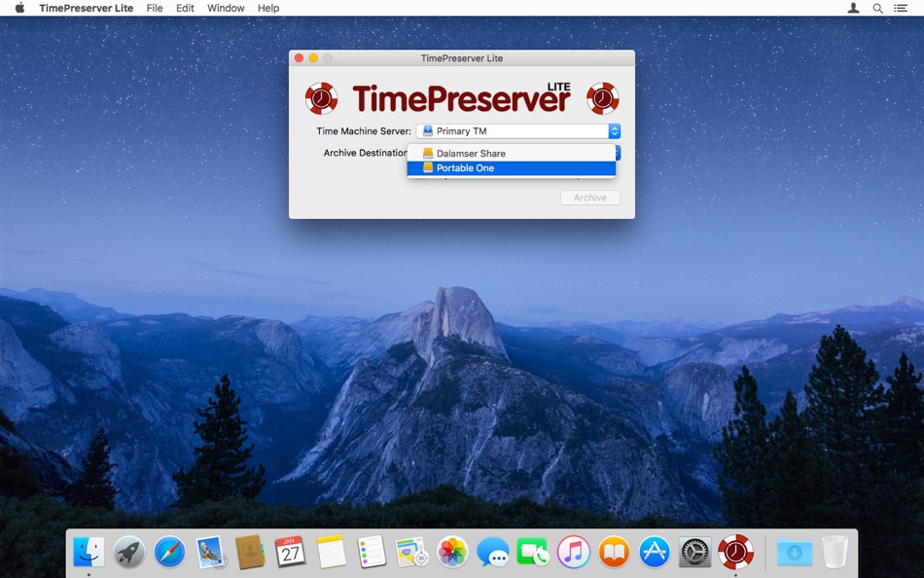Open Safari compass icon in dock
924x578 pixels.
point(169,552)
